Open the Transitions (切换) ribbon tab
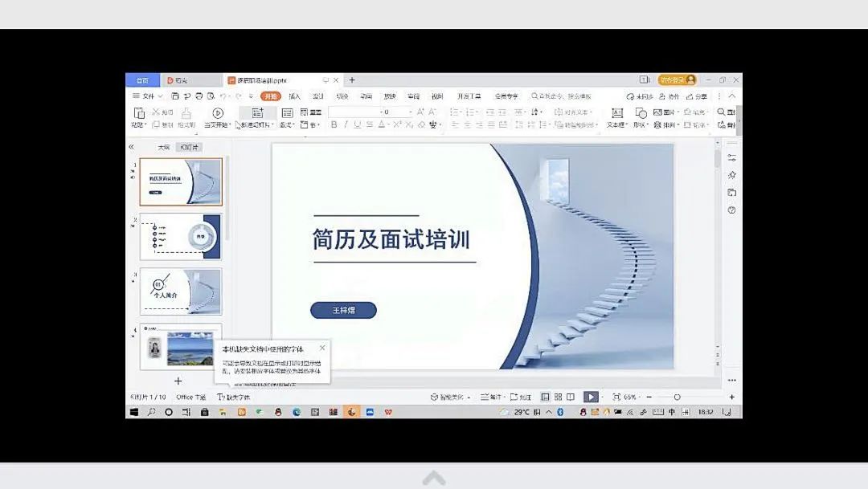 (342, 96)
